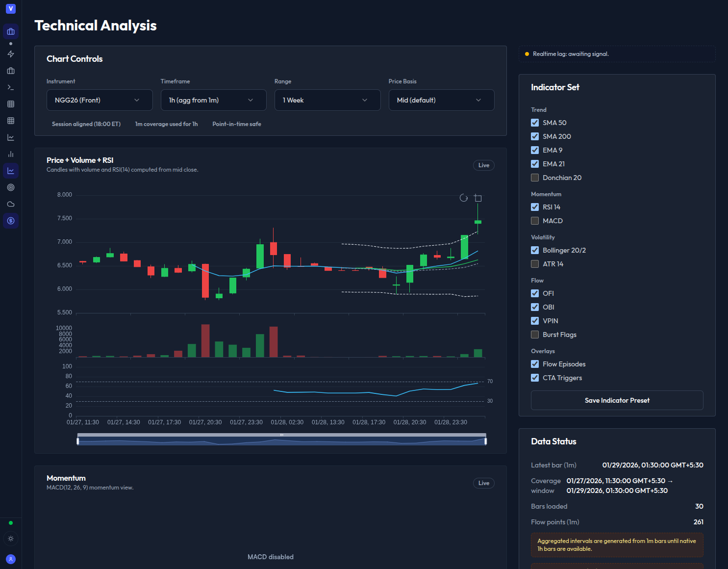Enable the MACD momentum indicator
Image resolution: width=728 pixels, height=569 pixels.
click(x=534, y=221)
